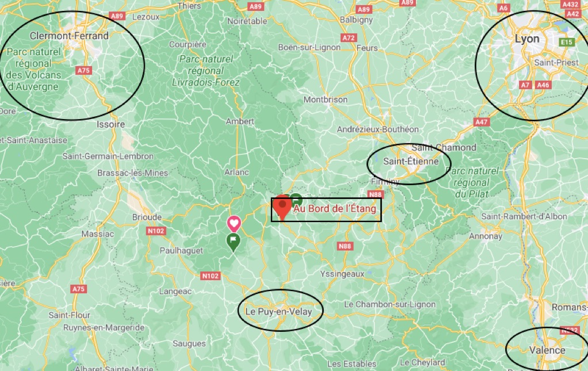Click the Lyon city label
Image resolution: width=588 pixels, height=371 pixels.
(527, 39)
